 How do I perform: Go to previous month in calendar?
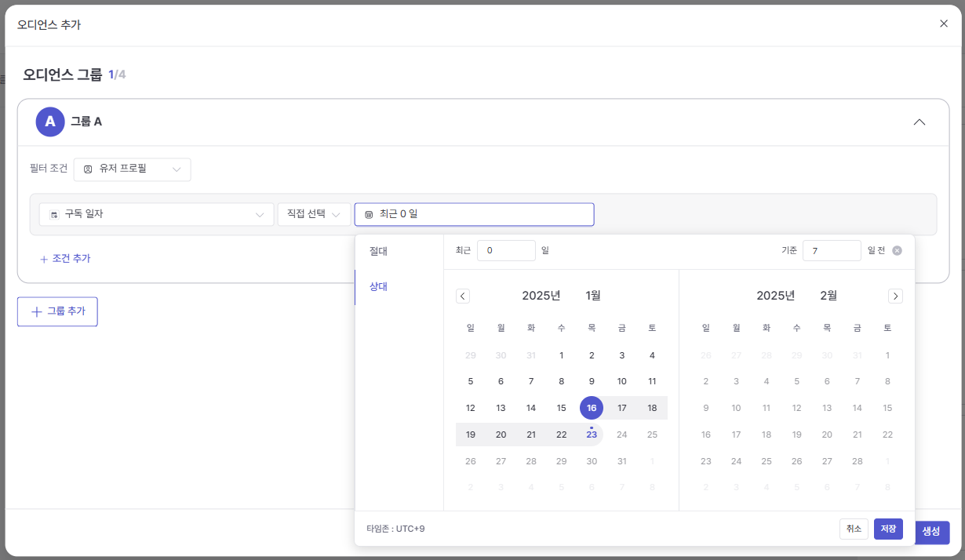[x=463, y=296]
